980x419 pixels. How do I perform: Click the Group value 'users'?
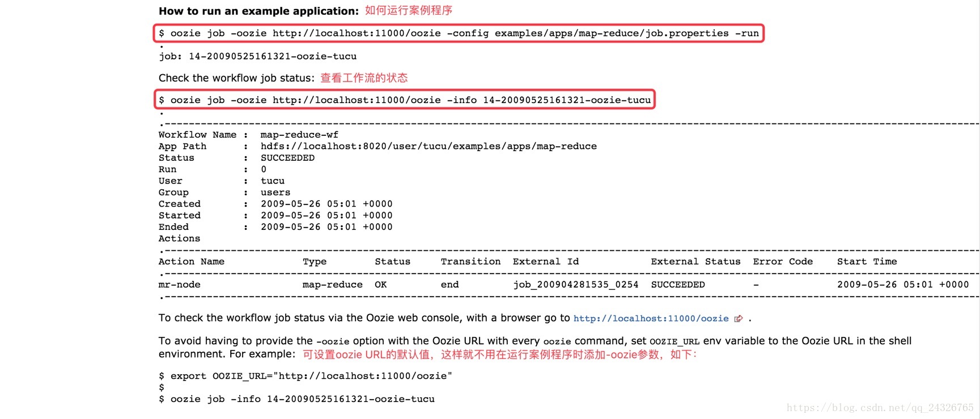275,193
